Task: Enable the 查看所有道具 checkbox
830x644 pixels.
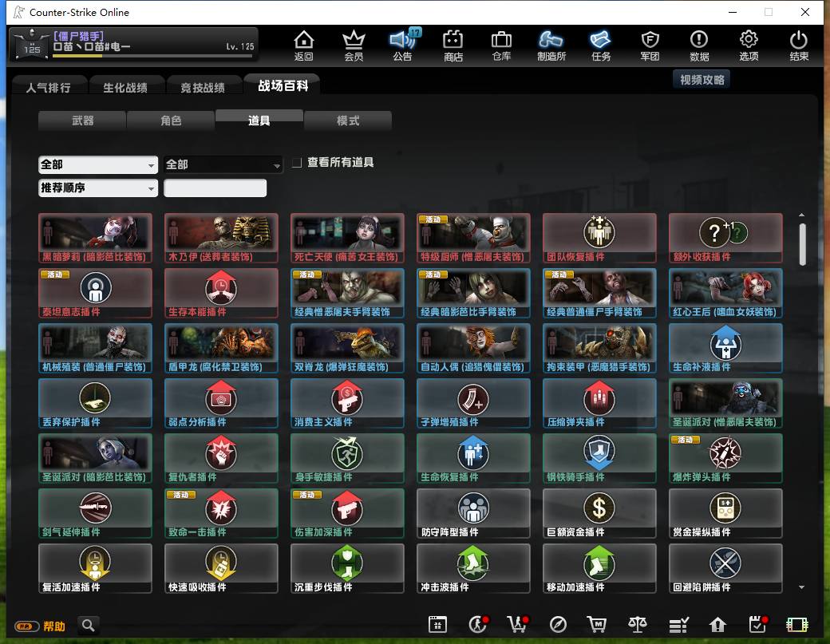Action: 297,163
